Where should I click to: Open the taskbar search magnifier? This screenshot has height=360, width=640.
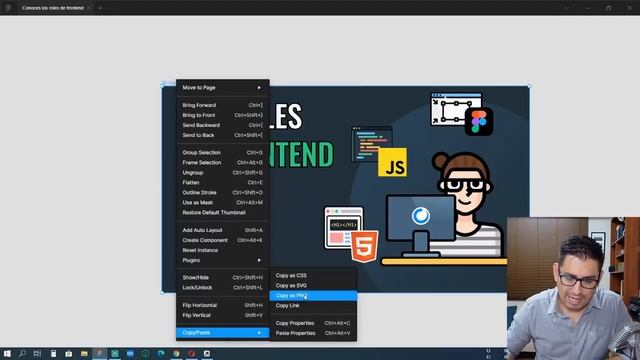(x=22, y=353)
